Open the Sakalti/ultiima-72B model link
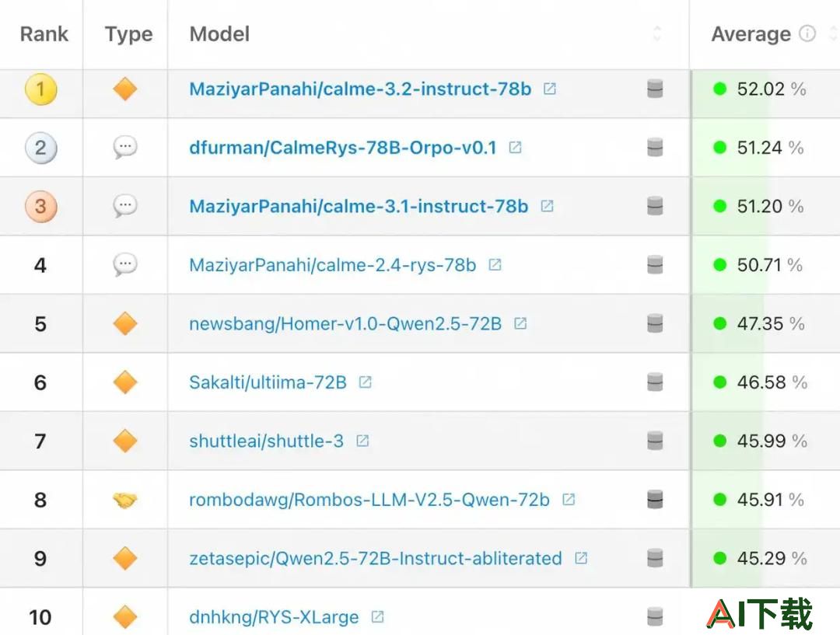 coord(268,383)
